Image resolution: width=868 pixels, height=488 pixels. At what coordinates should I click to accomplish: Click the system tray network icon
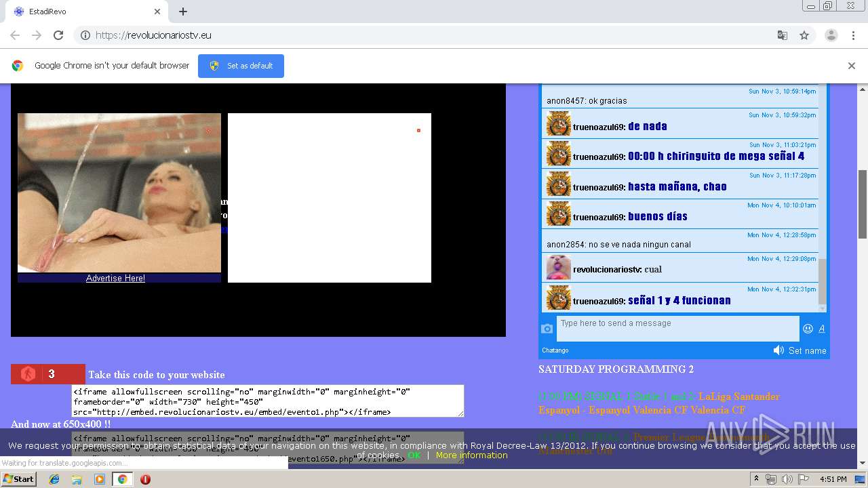click(771, 479)
